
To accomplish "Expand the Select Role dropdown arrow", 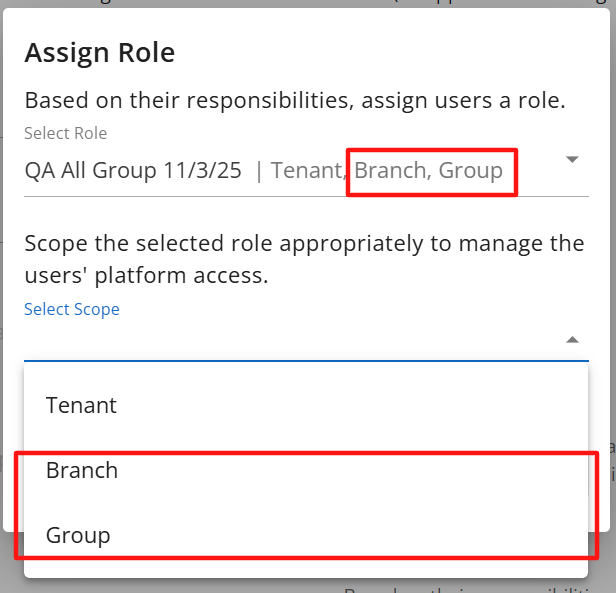I will [572, 160].
